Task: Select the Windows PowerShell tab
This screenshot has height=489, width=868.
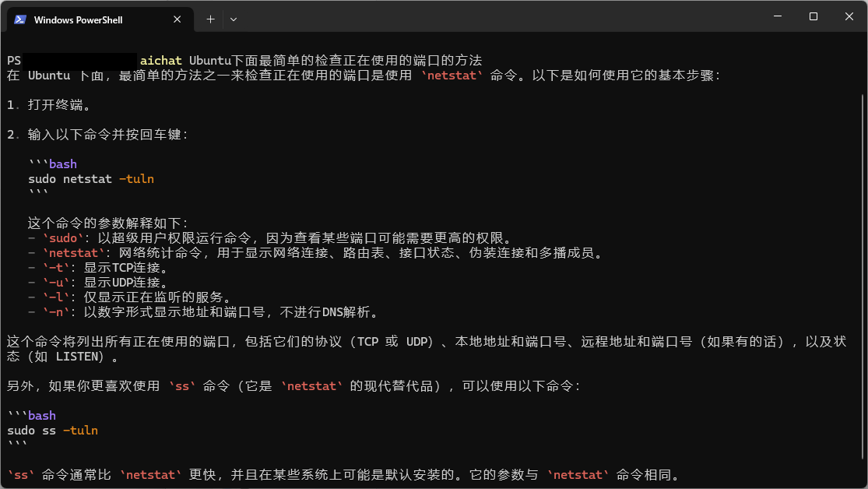Action: click(x=100, y=19)
